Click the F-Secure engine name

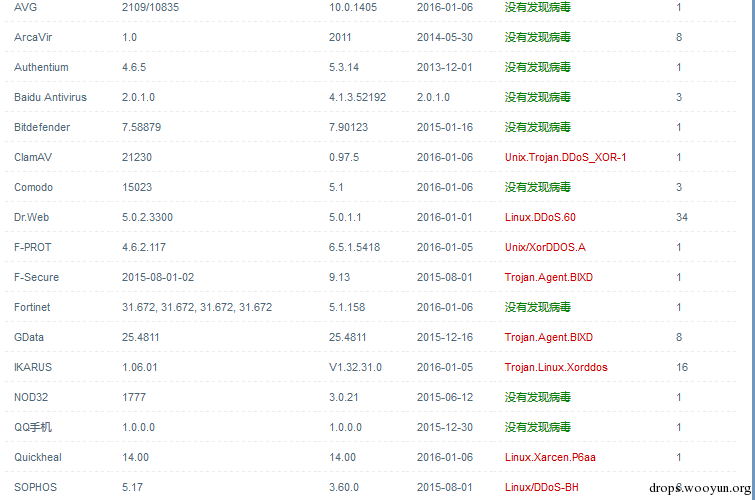click(x=36, y=277)
